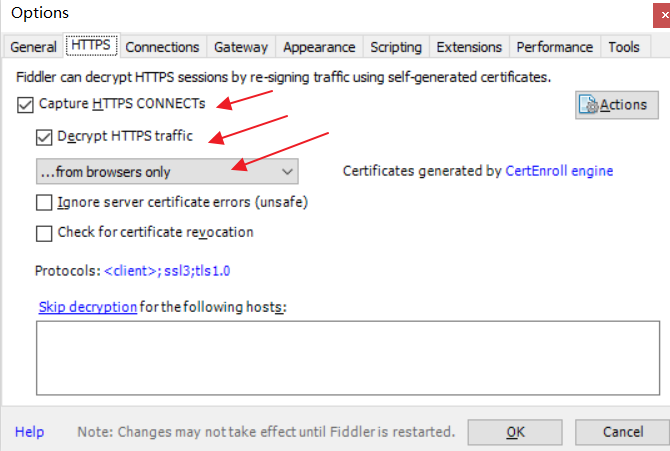Screen dimensions: 670x451
Task: Click the 'Protocols:' label
Action: 68,271
